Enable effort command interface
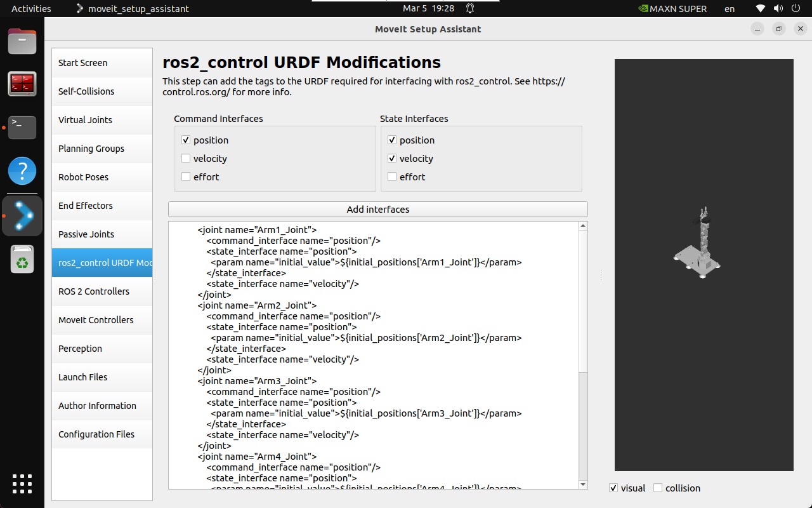Viewport: 812px width, 508px height. tap(186, 177)
